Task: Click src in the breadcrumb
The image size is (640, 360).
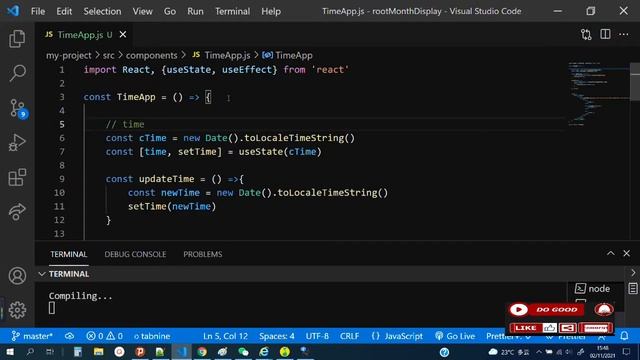Action: [109, 55]
